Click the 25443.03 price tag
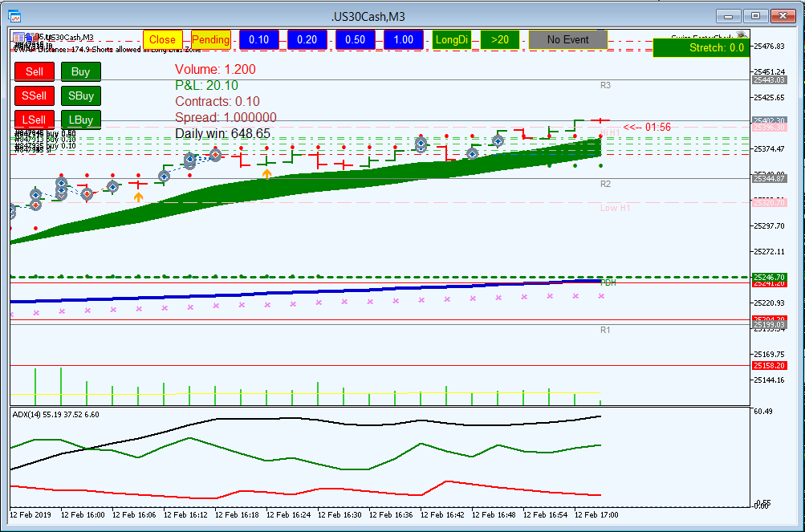Screen dimensions: 805x532 coord(769,80)
